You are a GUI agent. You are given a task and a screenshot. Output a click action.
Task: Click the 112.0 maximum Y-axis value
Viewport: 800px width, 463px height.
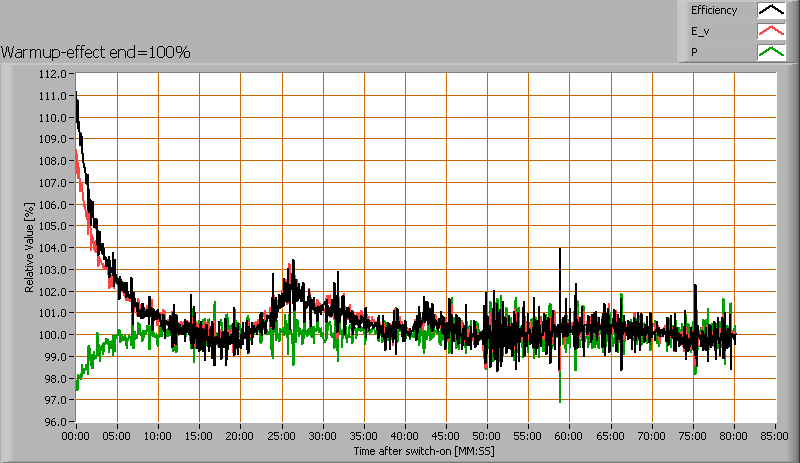pos(52,74)
